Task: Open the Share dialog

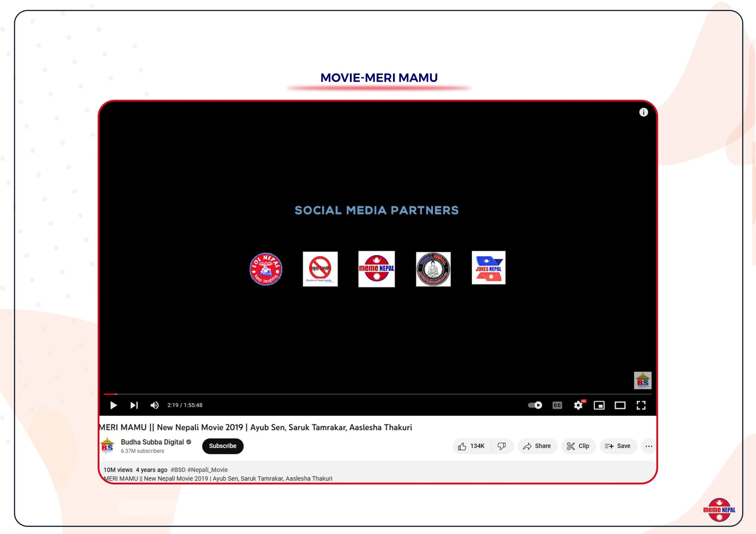Action: tap(537, 446)
